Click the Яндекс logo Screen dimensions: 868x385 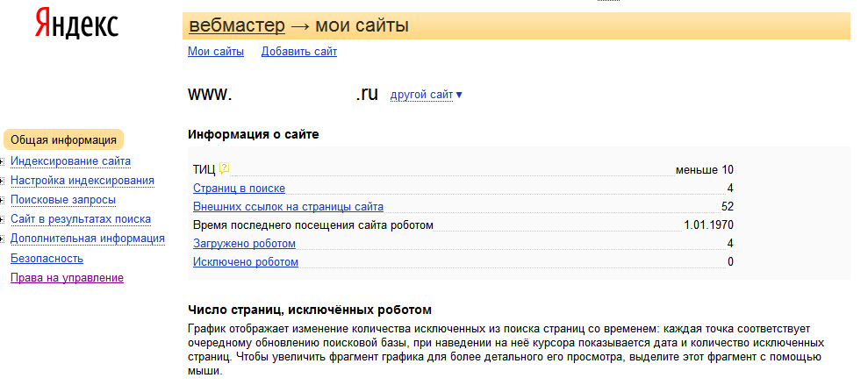pos(77,23)
